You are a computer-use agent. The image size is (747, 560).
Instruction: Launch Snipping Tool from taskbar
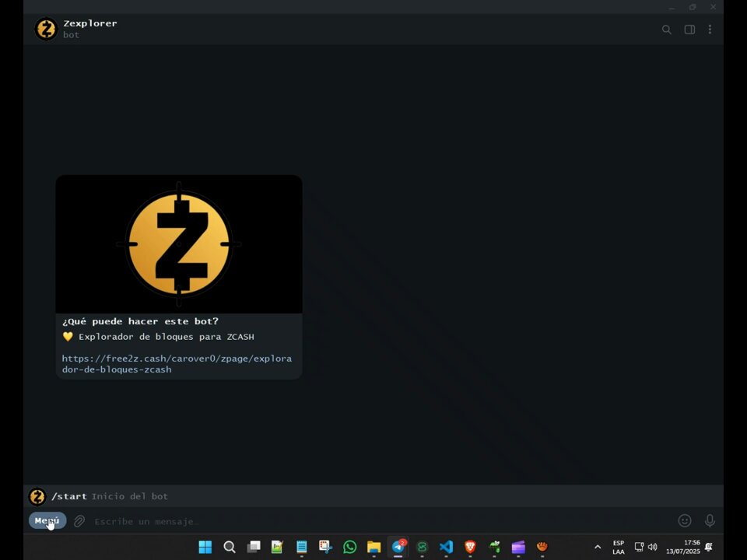point(326,547)
